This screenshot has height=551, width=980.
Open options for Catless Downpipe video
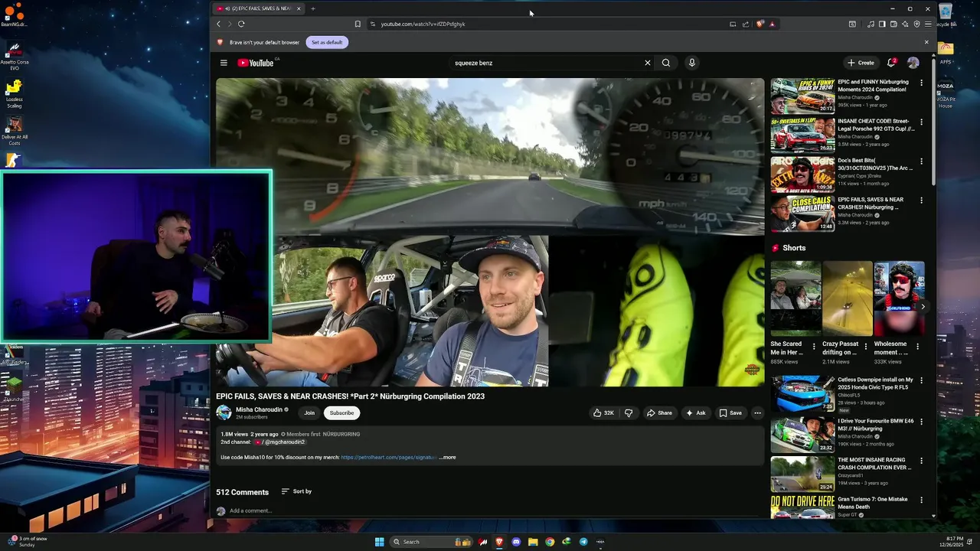921,380
